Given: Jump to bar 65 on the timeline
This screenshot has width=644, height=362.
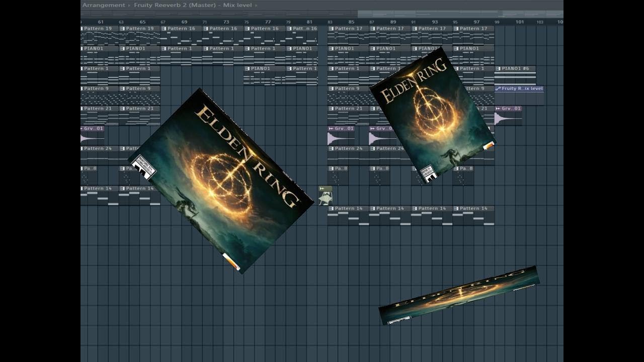Looking at the screenshot, I should [143, 22].
